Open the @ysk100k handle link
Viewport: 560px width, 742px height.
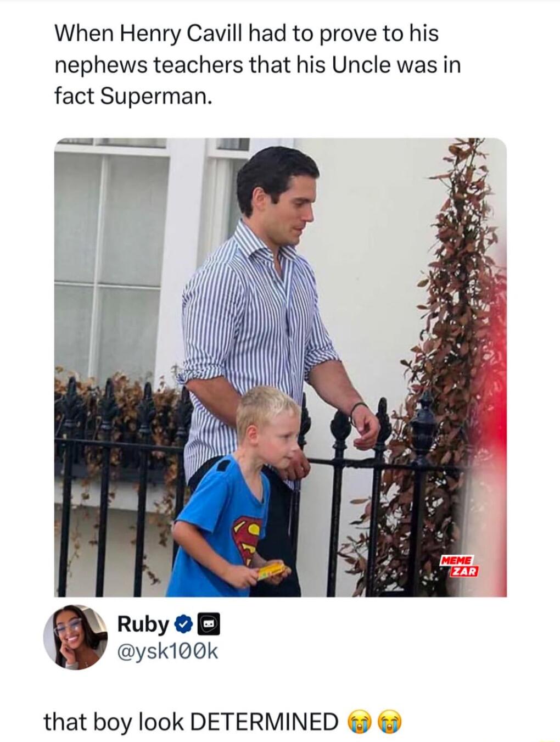[x=167, y=651]
